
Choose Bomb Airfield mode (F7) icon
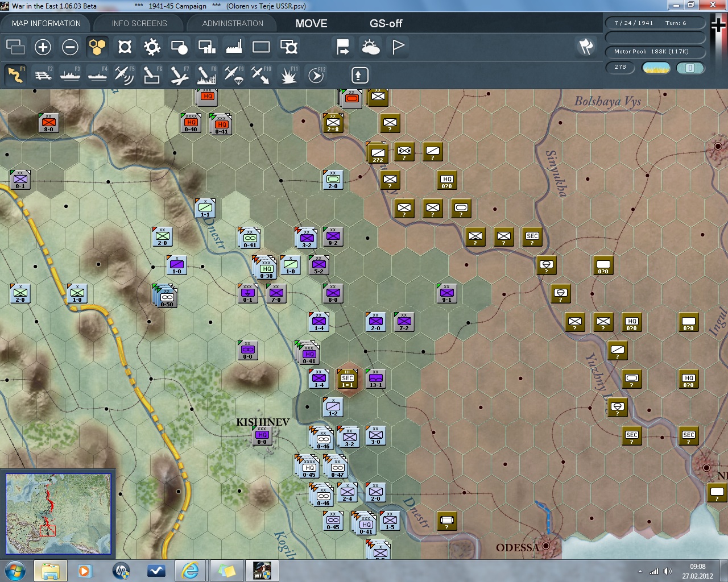coord(179,74)
